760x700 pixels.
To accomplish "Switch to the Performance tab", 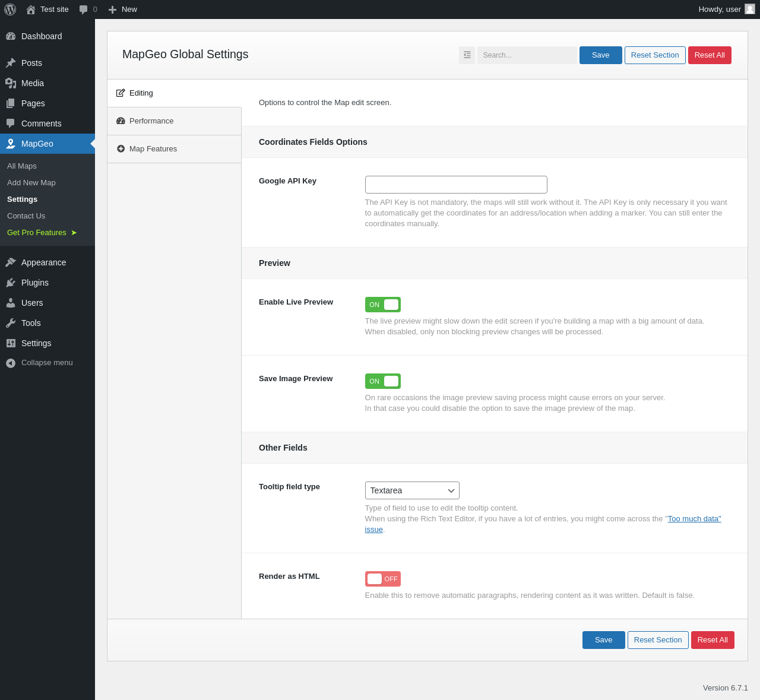I will click(151, 121).
